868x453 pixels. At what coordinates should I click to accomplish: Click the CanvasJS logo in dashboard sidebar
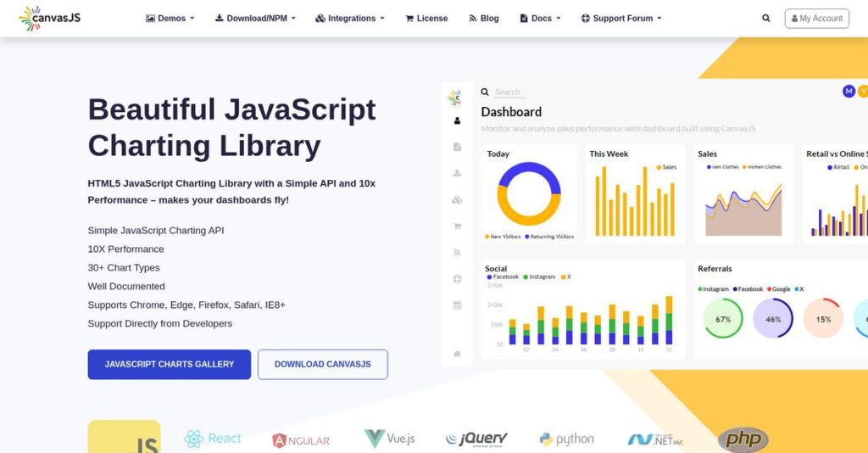[x=455, y=98]
